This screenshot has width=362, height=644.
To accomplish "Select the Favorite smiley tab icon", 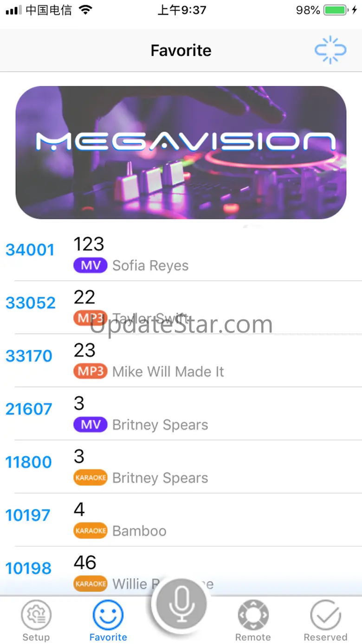I will pyautogui.click(x=108, y=615).
